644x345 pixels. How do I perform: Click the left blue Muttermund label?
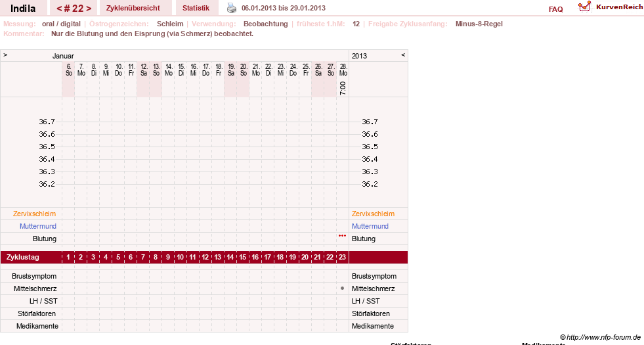pos(38,226)
